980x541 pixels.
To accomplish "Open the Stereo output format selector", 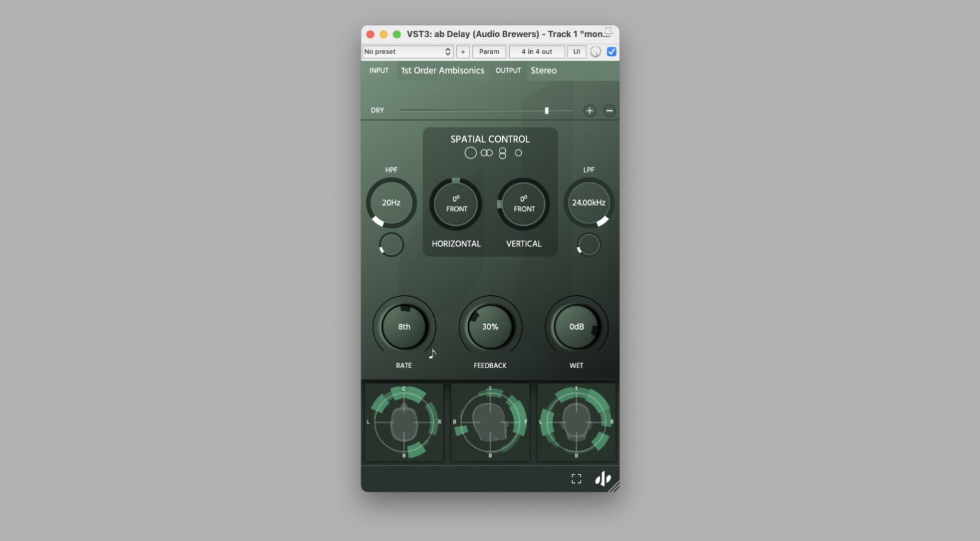I will pos(544,71).
